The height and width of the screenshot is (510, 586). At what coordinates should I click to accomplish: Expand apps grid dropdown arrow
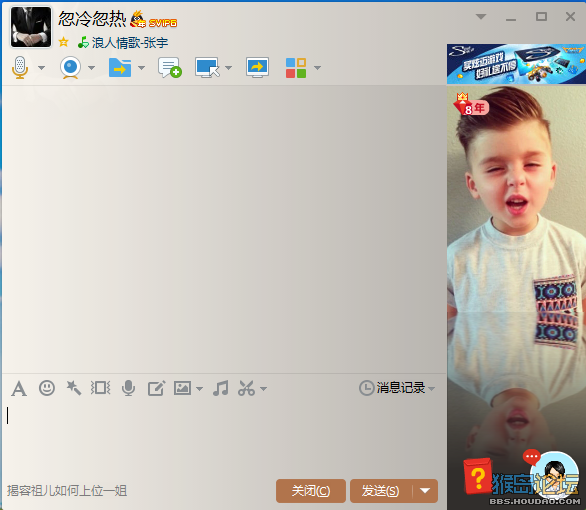(x=317, y=68)
